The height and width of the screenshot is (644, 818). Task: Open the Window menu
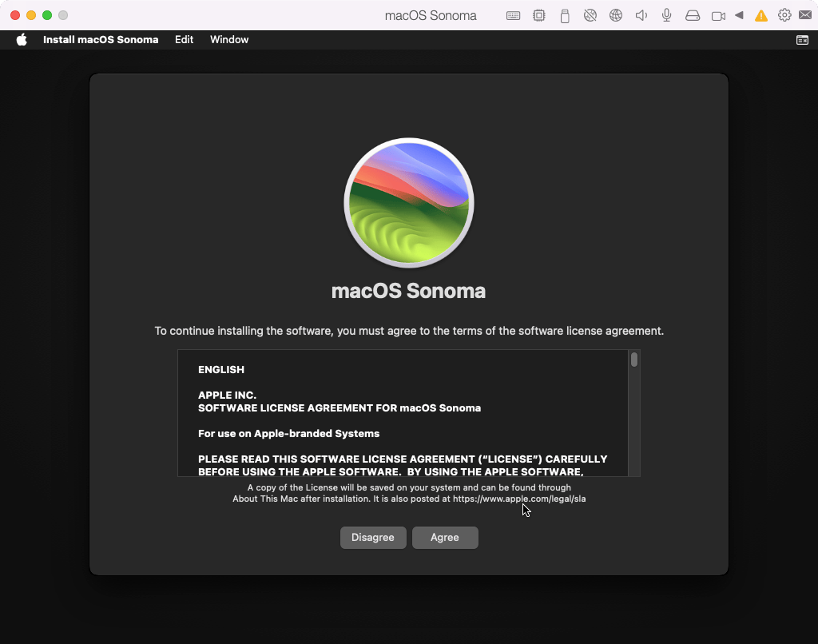pyautogui.click(x=229, y=40)
